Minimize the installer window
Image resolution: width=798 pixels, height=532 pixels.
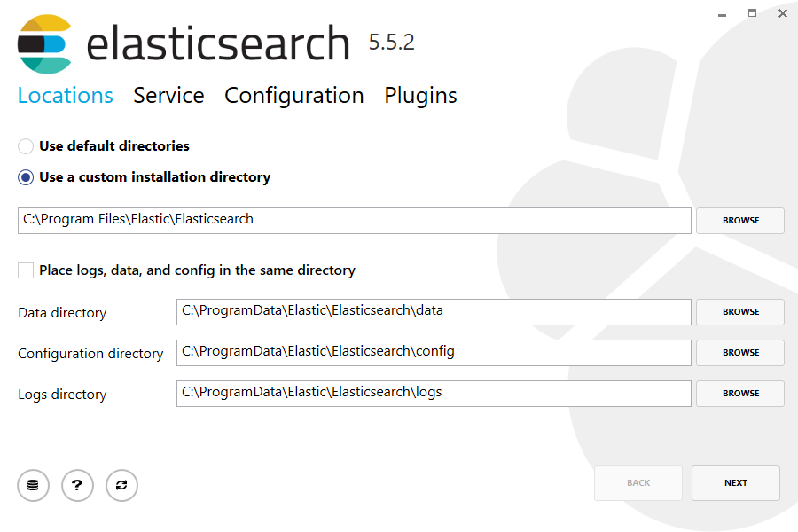[x=722, y=15]
